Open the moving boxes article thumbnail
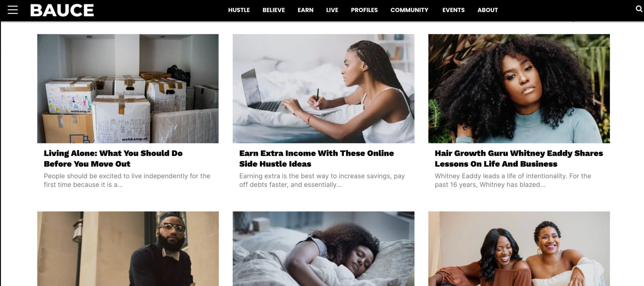644x286 pixels. coord(128,89)
